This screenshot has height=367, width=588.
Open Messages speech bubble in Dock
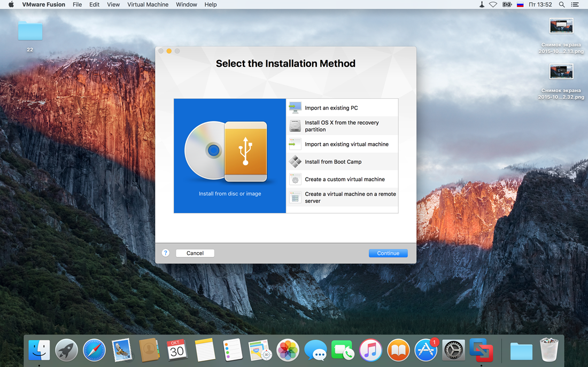[315, 350]
